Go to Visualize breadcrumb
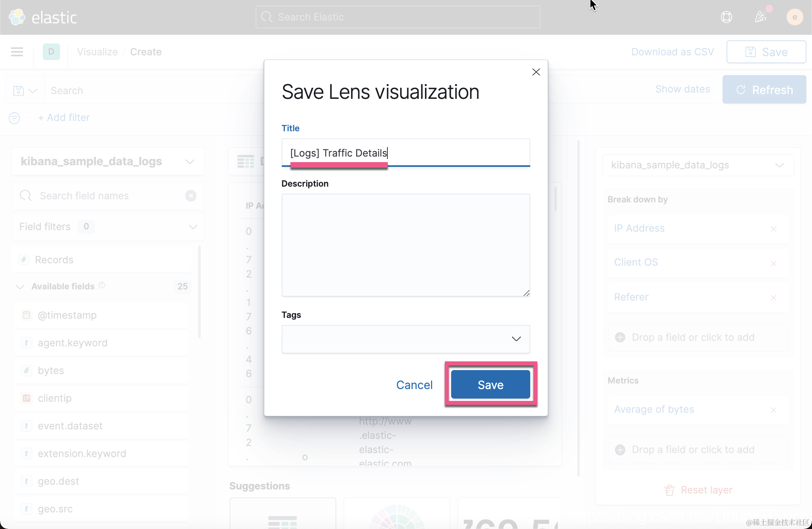The width and height of the screenshot is (812, 529). tap(97, 52)
